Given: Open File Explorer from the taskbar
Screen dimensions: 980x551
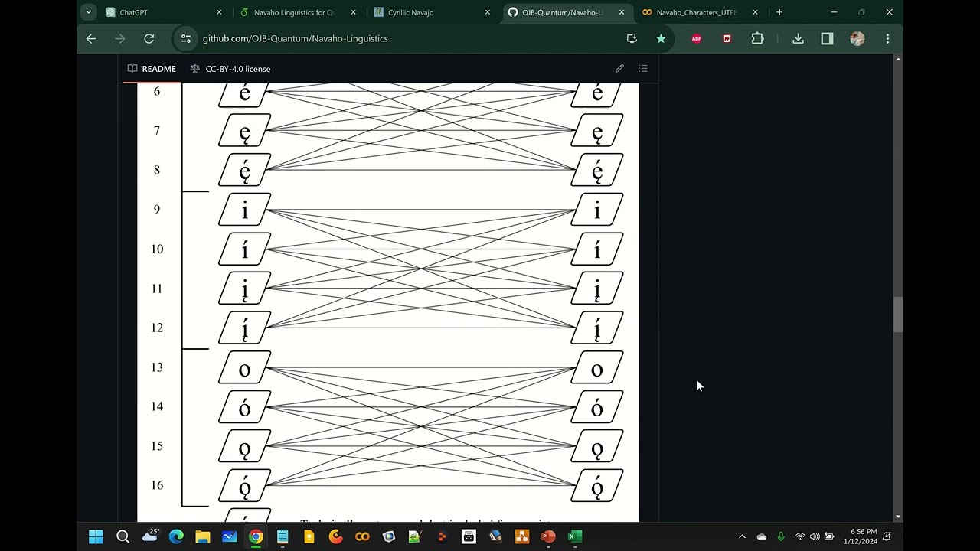Looking at the screenshot, I should pos(203,536).
